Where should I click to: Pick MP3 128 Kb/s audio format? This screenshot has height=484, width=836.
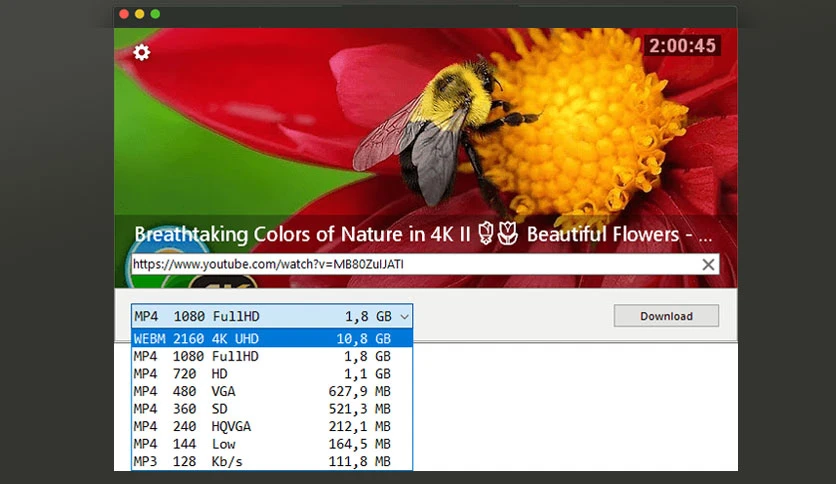click(272, 462)
